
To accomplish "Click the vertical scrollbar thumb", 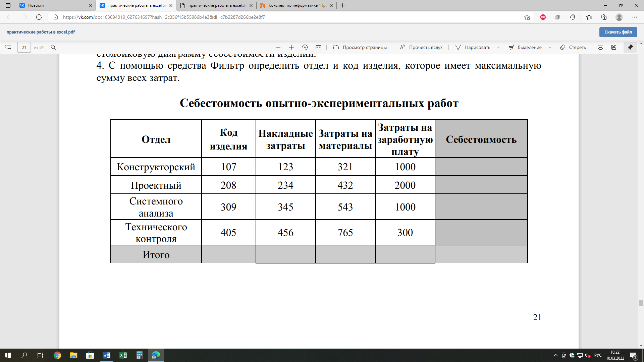I will [641, 303].
